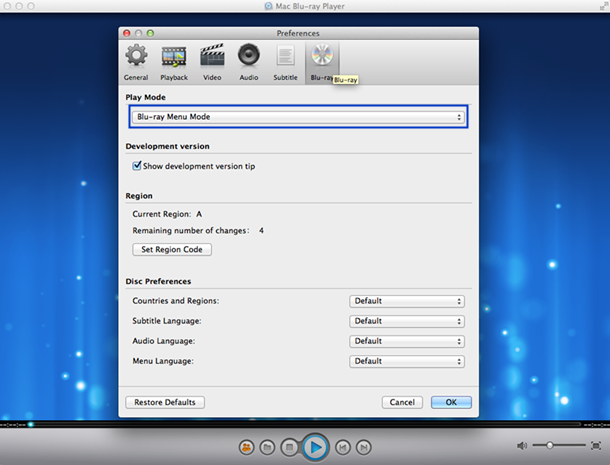This screenshot has height=465, width=610.
Task: Open the General preferences tab
Action: [136, 62]
